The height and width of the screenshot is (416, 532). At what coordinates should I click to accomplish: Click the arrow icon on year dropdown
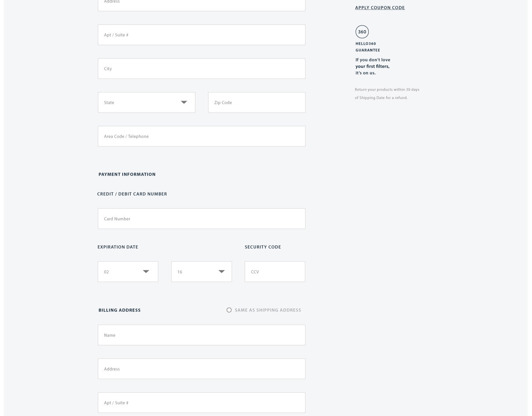(222, 272)
